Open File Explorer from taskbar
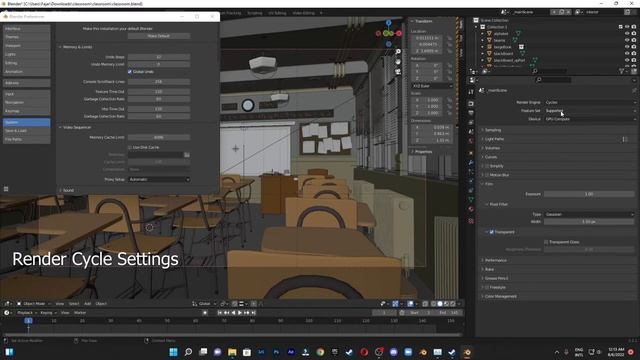This screenshot has height=360, width=640. click(232, 352)
